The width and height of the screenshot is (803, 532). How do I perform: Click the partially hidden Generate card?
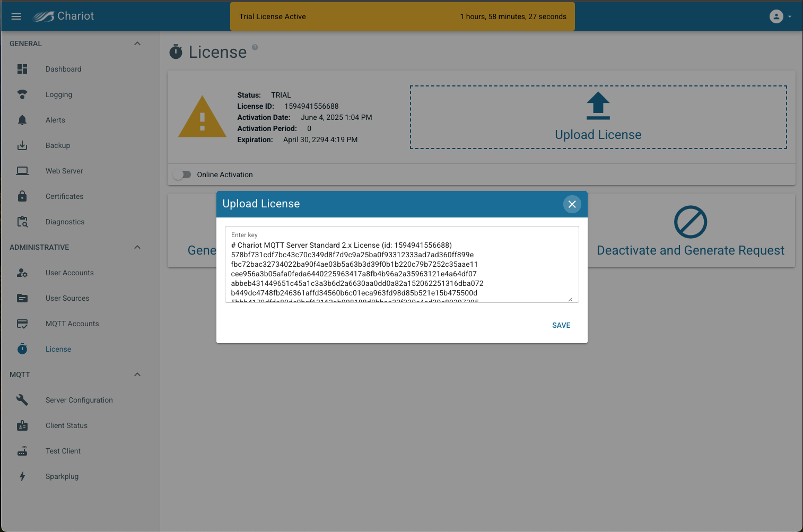click(x=192, y=231)
